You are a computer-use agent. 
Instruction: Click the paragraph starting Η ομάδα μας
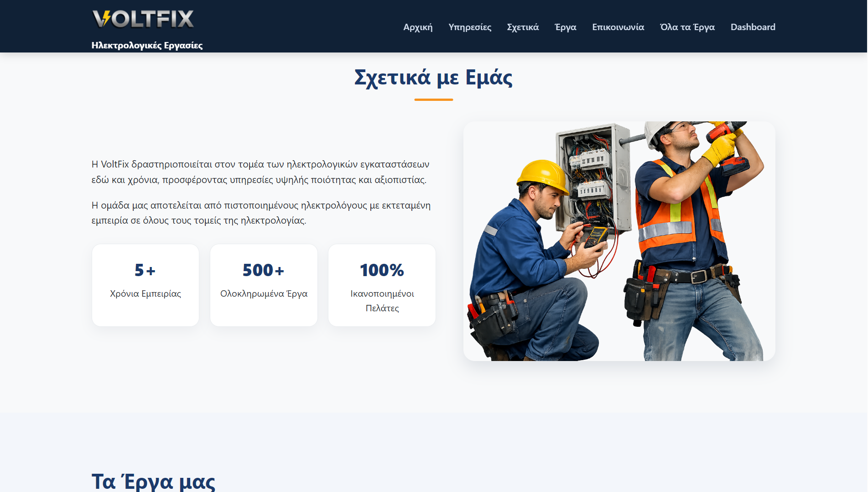coord(261,213)
